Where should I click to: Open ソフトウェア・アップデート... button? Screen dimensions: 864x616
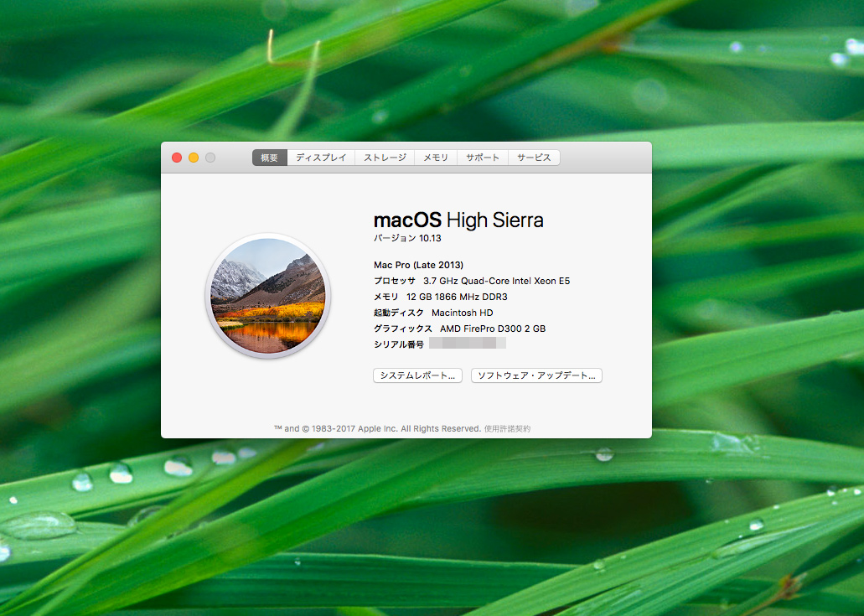[x=536, y=375]
